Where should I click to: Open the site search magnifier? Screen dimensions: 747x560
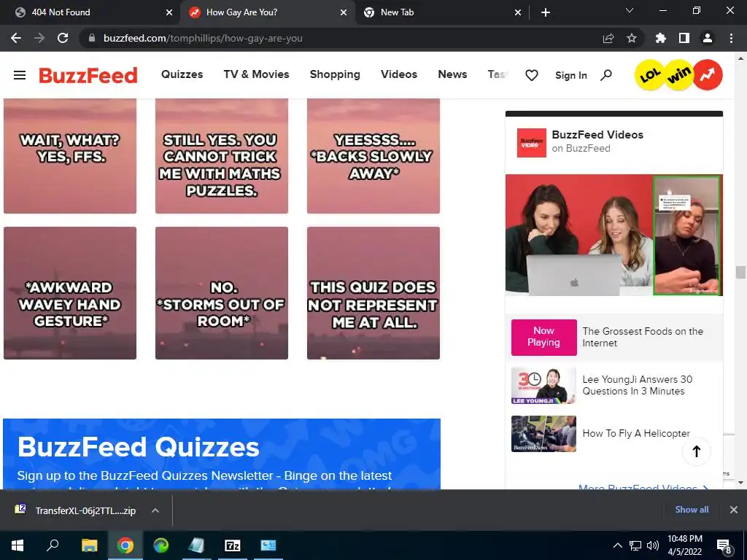[x=606, y=75]
